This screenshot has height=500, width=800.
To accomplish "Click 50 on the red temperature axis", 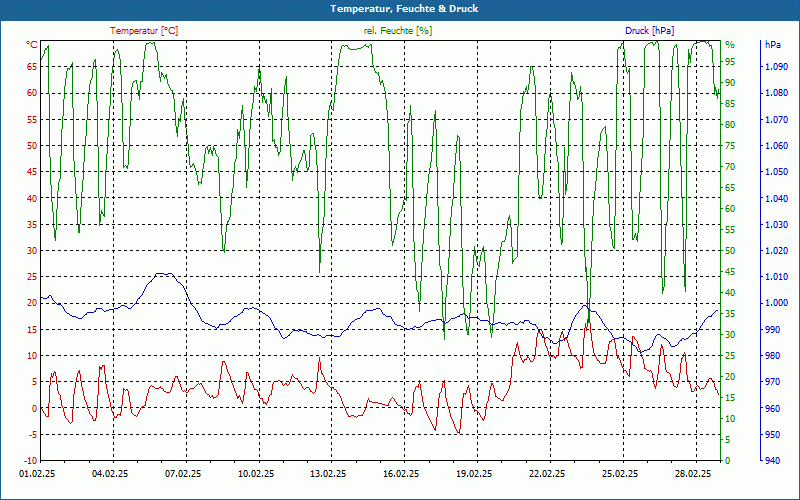I will point(33,145).
